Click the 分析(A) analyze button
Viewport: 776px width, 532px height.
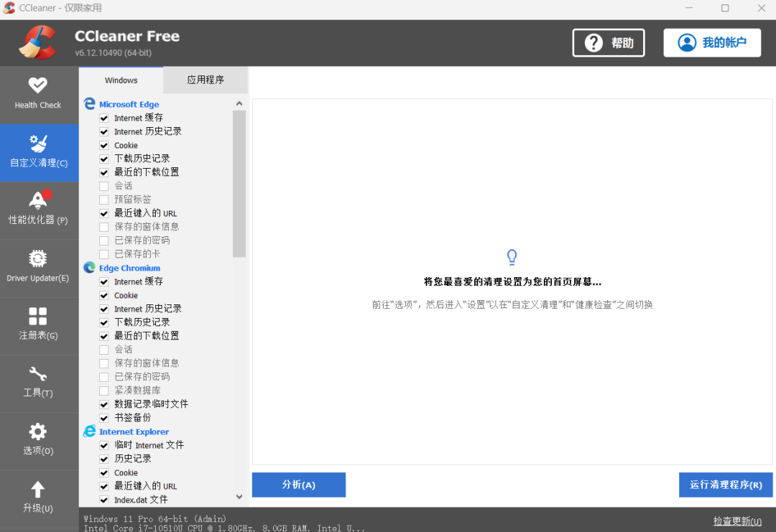click(298, 485)
